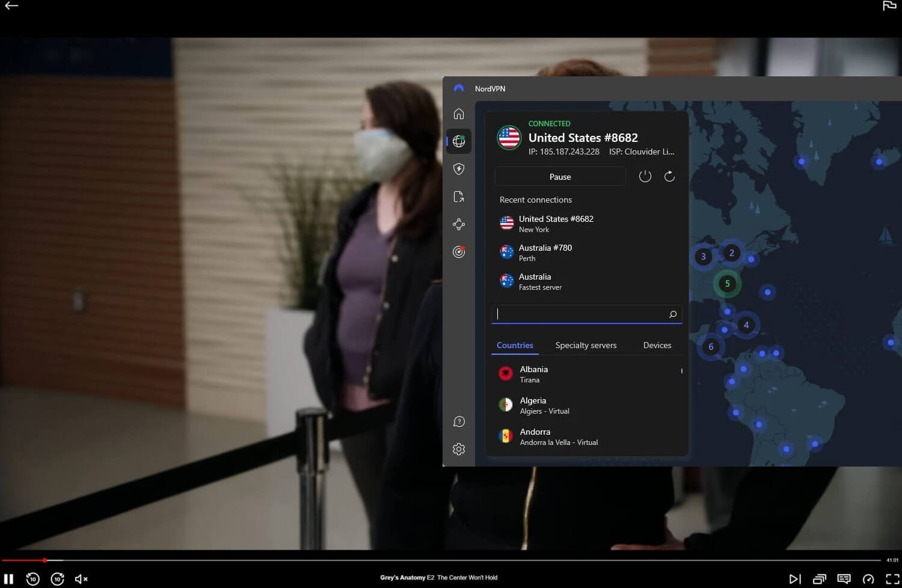This screenshot has height=588, width=902.
Task: Open NordVPN settings gear
Action: (459, 449)
